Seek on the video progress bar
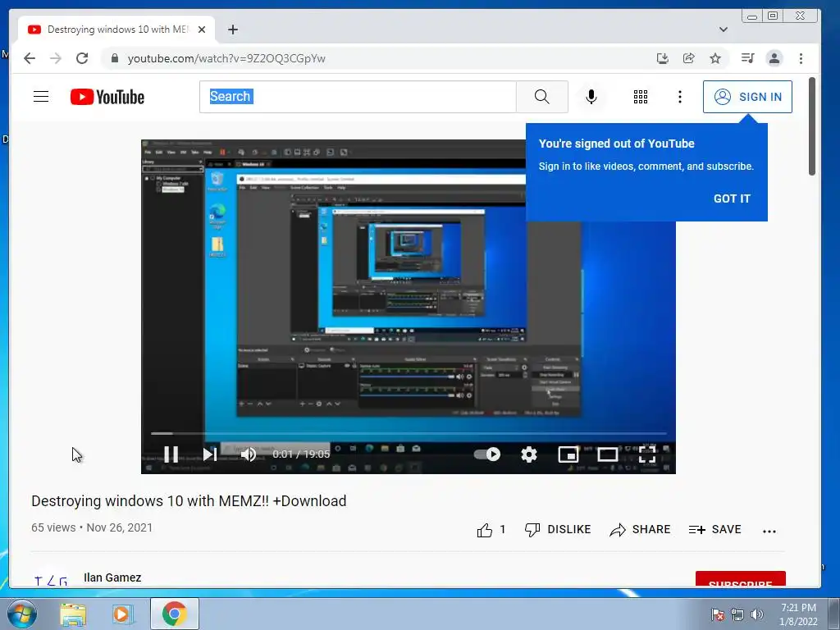The width and height of the screenshot is (840, 630). point(409,433)
